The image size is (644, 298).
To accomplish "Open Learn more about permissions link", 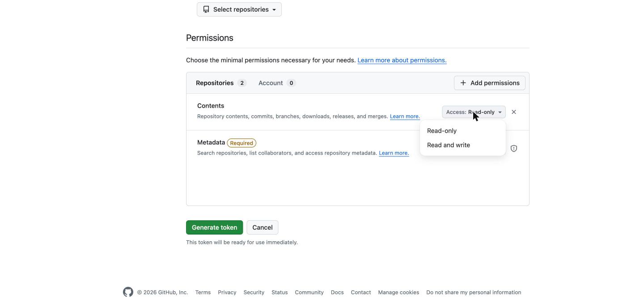I will pyautogui.click(x=402, y=60).
